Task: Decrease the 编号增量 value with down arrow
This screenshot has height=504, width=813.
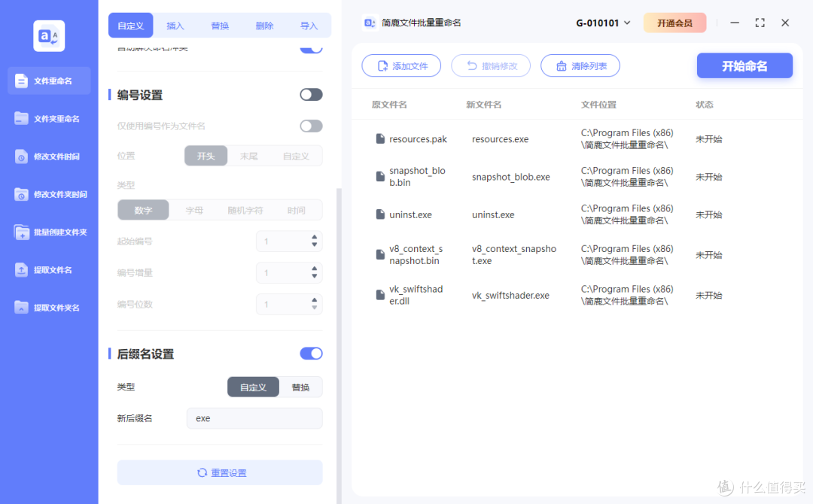Action: [x=314, y=276]
